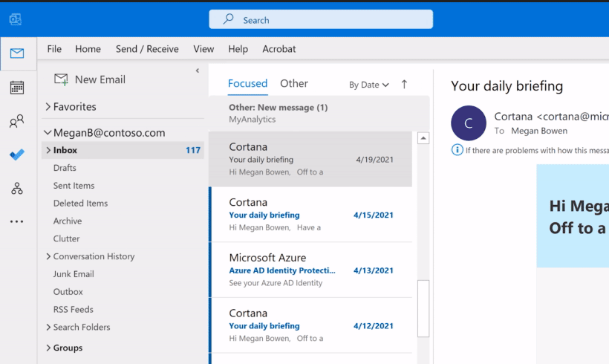Screen dimensions: 609x364
Task: Open the File menu
Action: 54,49
